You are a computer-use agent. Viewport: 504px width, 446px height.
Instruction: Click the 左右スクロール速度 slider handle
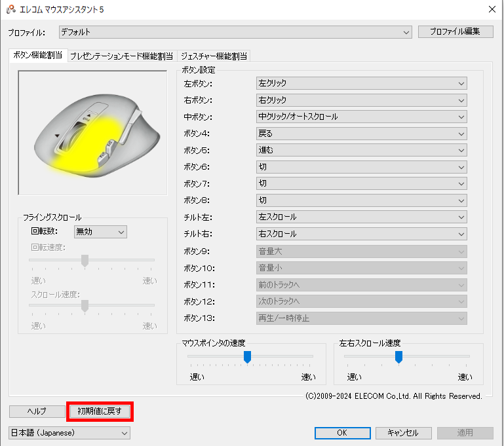click(398, 357)
